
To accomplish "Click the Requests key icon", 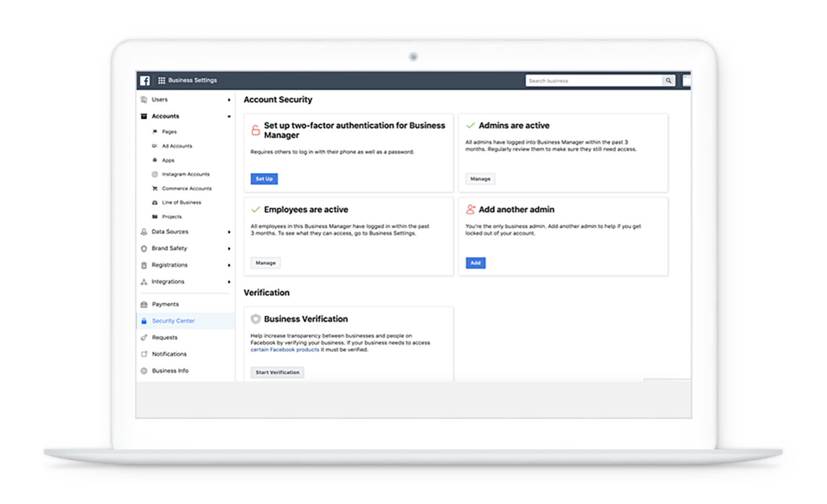I will (144, 337).
